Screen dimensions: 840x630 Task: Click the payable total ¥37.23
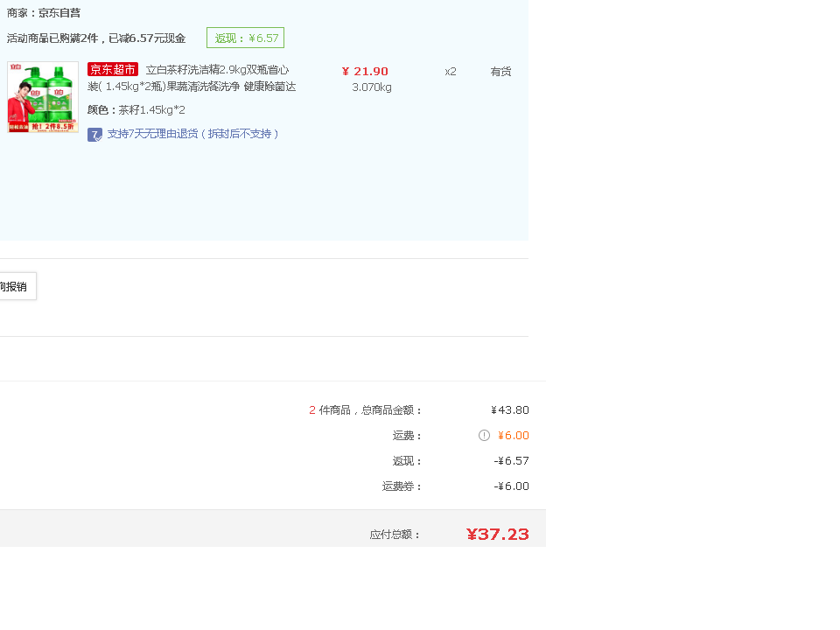click(x=498, y=534)
